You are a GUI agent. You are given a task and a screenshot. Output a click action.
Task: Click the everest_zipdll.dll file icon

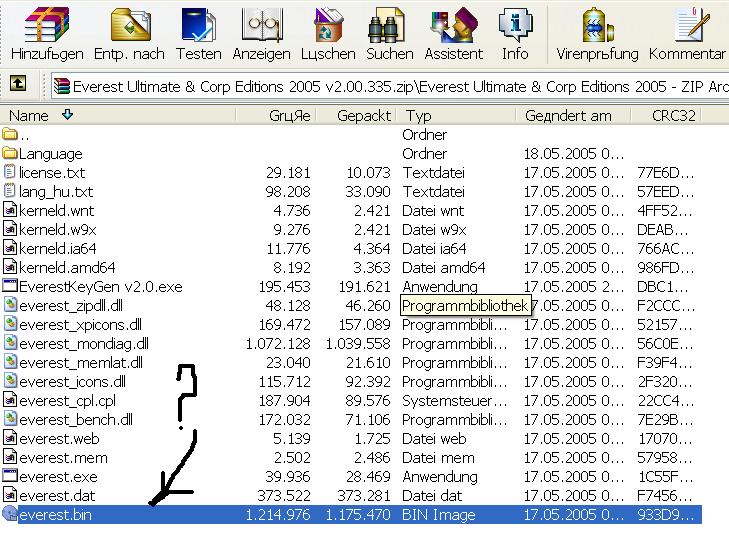[x=10, y=305]
